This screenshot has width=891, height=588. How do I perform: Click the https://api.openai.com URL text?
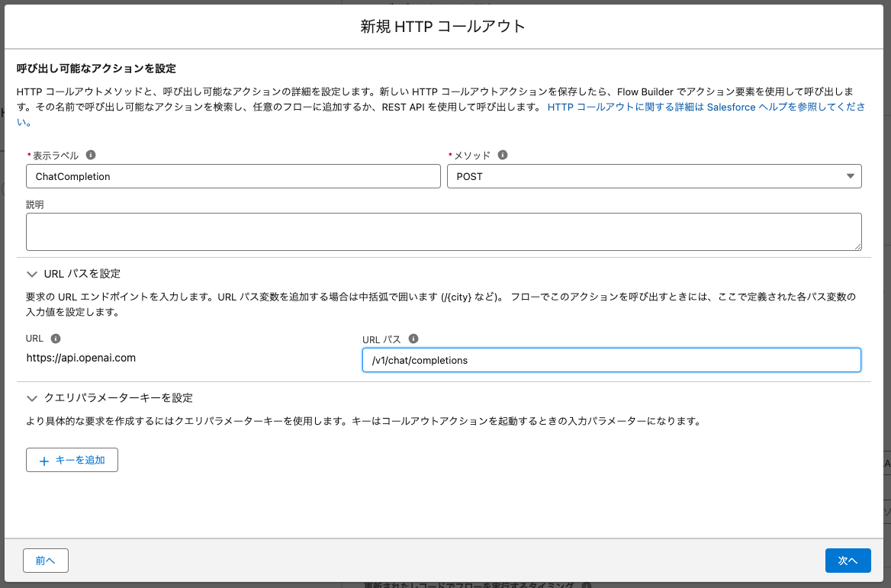pyautogui.click(x=81, y=358)
